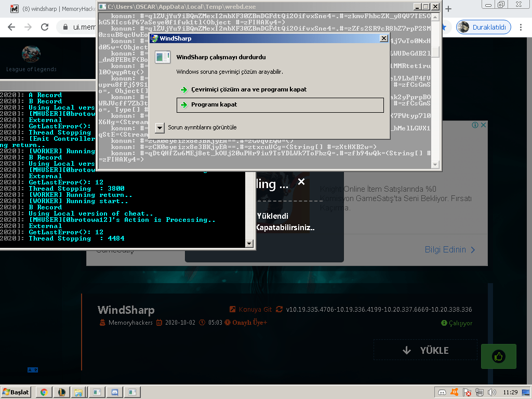The width and height of the screenshot is (532, 399).
Task: Close the ad with the X icon
Action: [484, 125]
